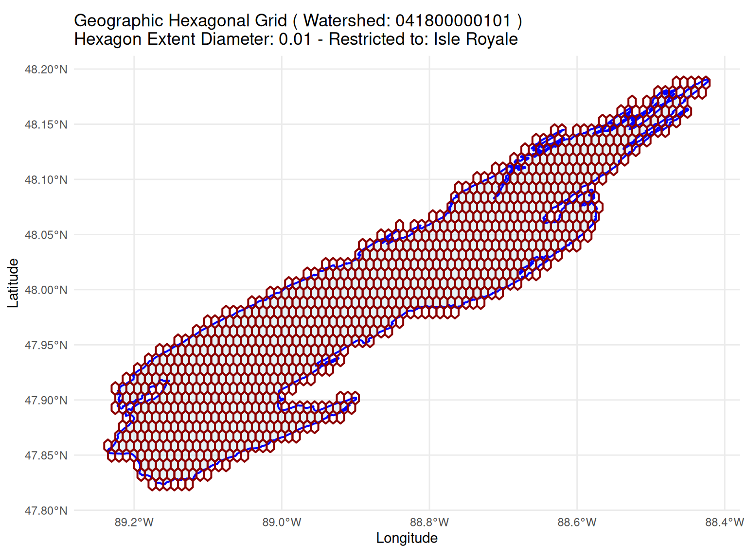Image resolution: width=747 pixels, height=560 pixels.
Task: Click the 88.8°W longitude tick label
Action: click(x=429, y=523)
